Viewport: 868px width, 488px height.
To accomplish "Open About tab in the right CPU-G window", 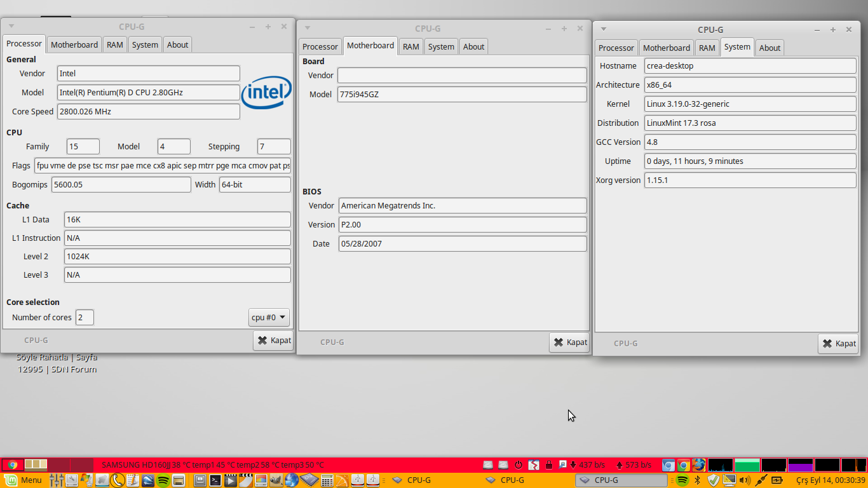I will 770,48.
